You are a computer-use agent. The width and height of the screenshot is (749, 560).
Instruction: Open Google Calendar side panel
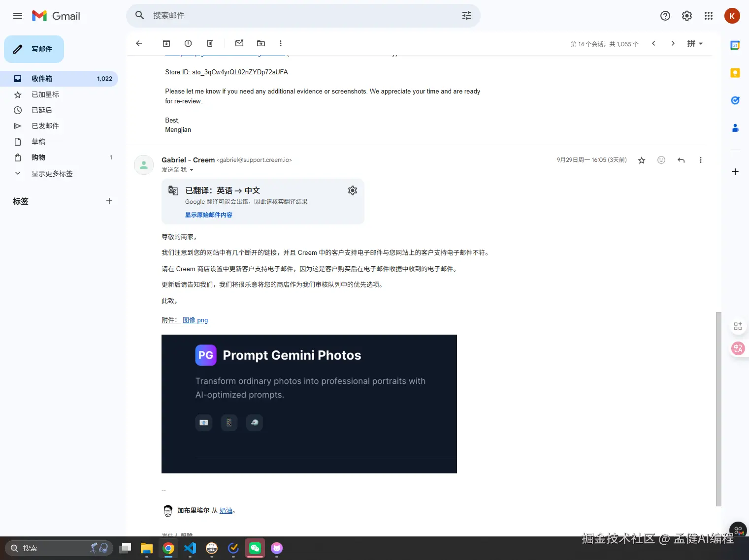tap(735, 45)
